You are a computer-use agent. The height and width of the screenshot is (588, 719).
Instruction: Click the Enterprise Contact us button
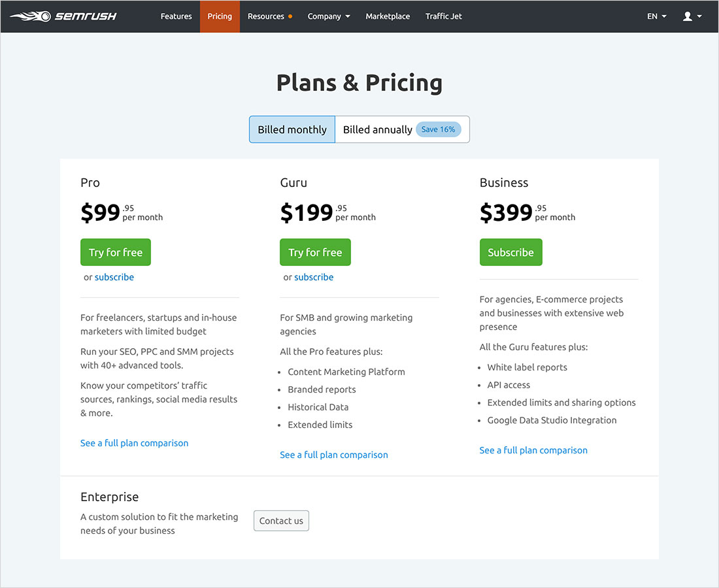[281, 521]
